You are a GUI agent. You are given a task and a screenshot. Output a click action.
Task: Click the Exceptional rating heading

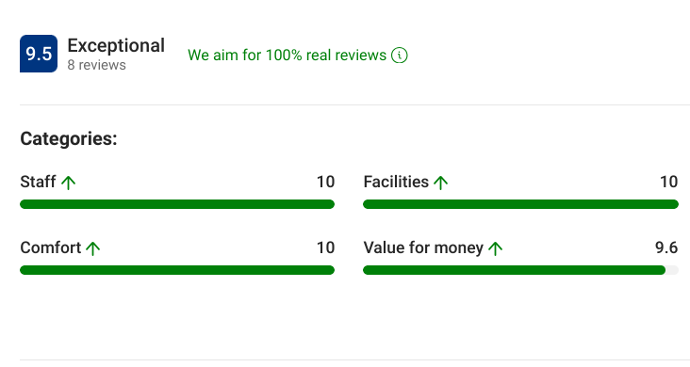coord(116,45)
